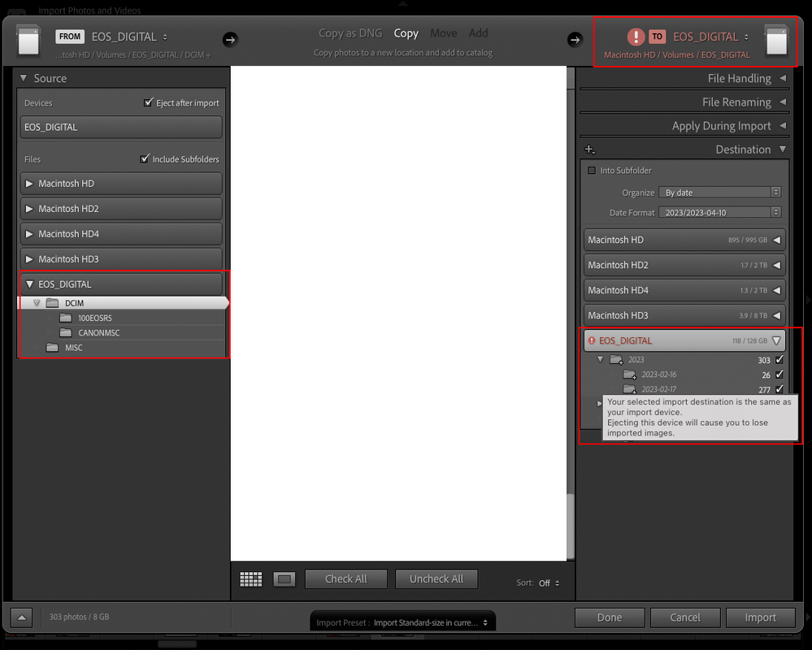This screenshot has height=650, width=812.
Task: Click the source device card icon top left
Action: tap(29, 40)
